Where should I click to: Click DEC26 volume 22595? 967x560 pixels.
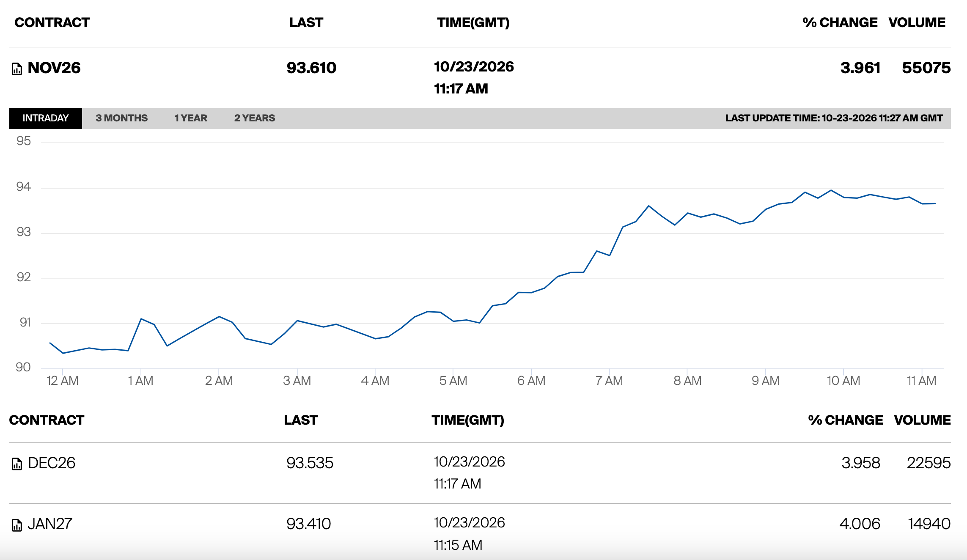pos(929,463)
